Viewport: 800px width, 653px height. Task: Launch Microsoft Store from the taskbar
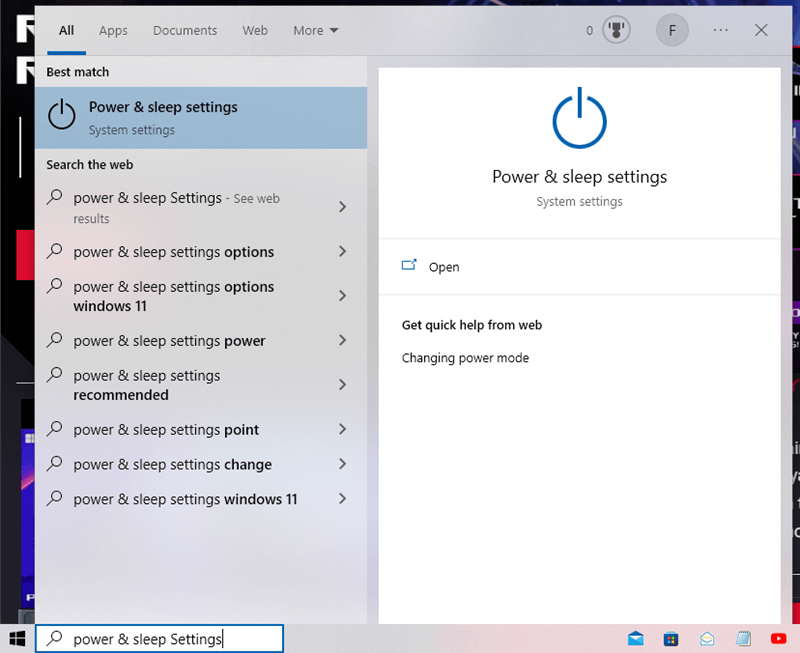[672, 639]
